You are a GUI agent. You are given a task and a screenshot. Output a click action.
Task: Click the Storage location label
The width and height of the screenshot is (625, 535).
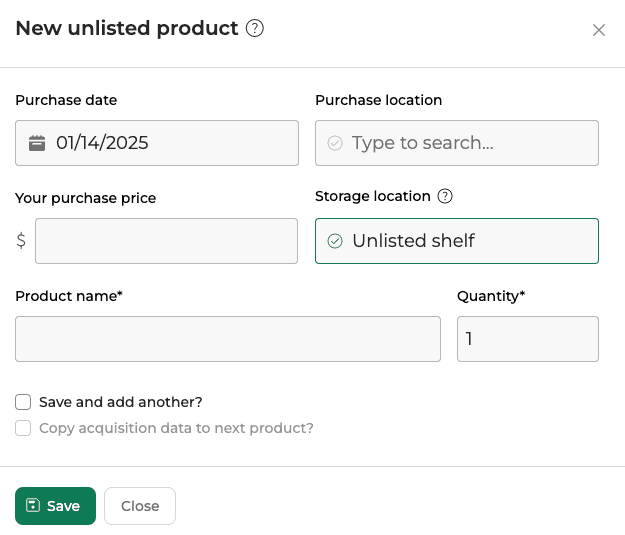tap(373, 196)
